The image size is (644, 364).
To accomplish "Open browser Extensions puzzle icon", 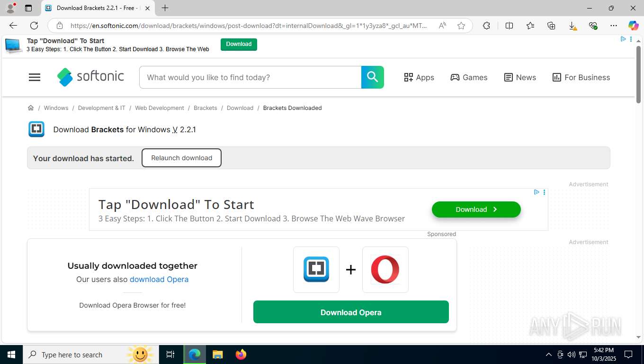I will (x=486, y=26).
